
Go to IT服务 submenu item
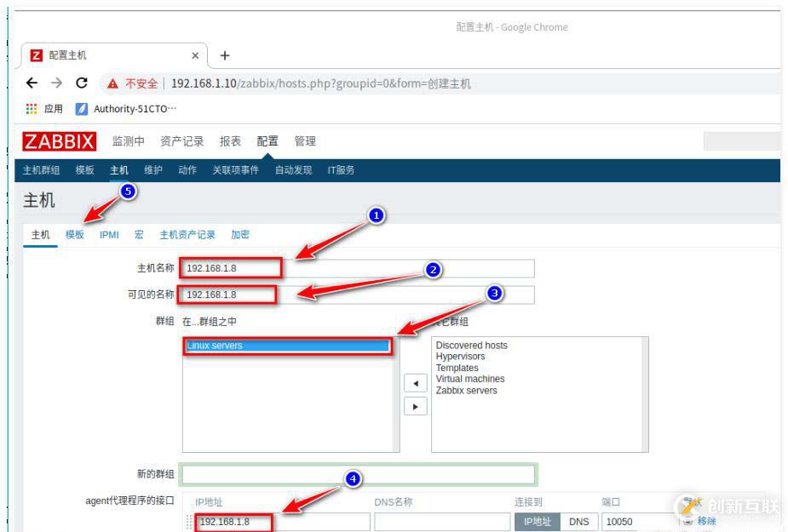(x=341, y=170)
